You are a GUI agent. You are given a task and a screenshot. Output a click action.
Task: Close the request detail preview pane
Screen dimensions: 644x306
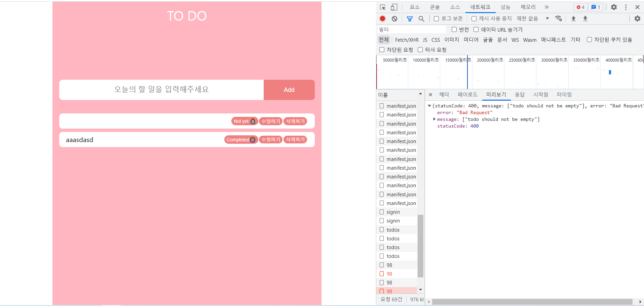point(430,95)
